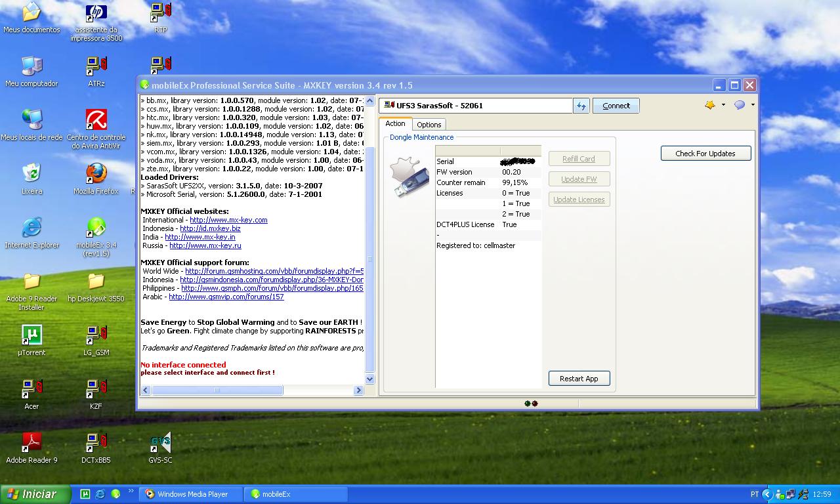Switch to Windows Media Player taskbar button
The height and width of the screenshot is (504, 840).
point(192,494)
